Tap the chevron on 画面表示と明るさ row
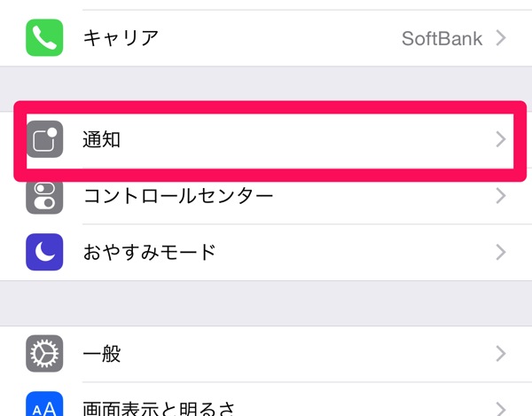The image size is (532, 416). coord(501,409)
